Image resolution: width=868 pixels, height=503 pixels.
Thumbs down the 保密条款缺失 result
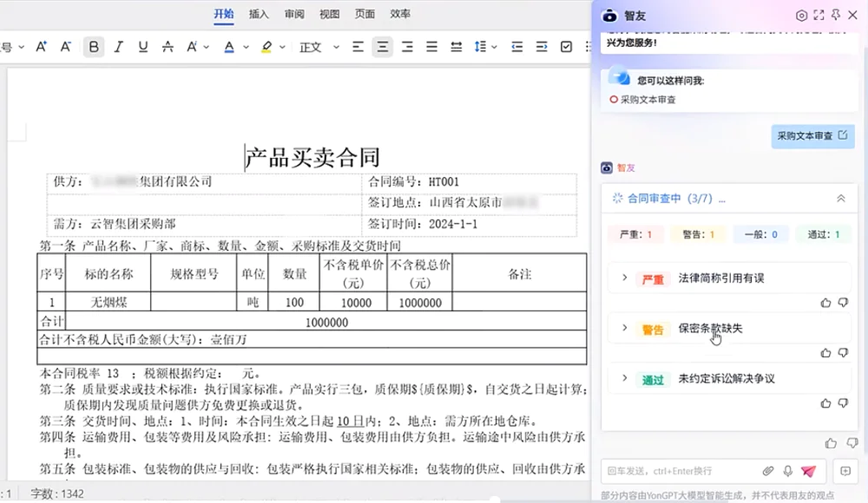click(841, 353)
